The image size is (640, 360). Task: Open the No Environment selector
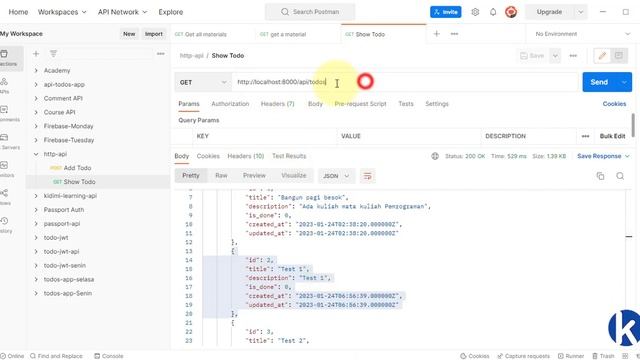coord(582,34)
